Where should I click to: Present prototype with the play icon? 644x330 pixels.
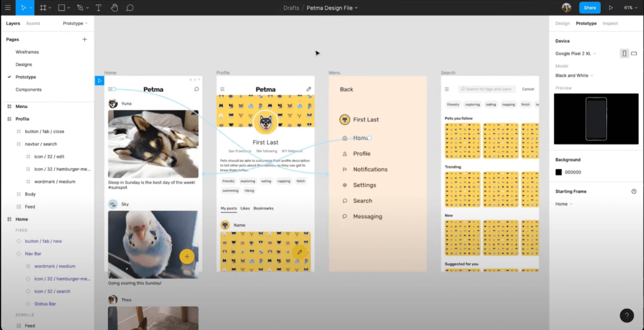point(611,7)
